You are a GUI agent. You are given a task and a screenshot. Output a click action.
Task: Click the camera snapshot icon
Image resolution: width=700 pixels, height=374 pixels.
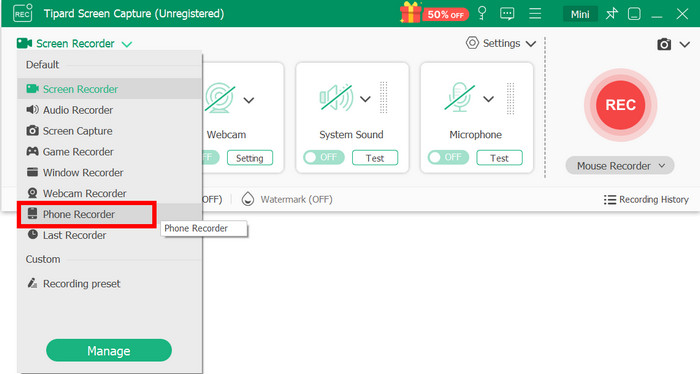(664, 44)
